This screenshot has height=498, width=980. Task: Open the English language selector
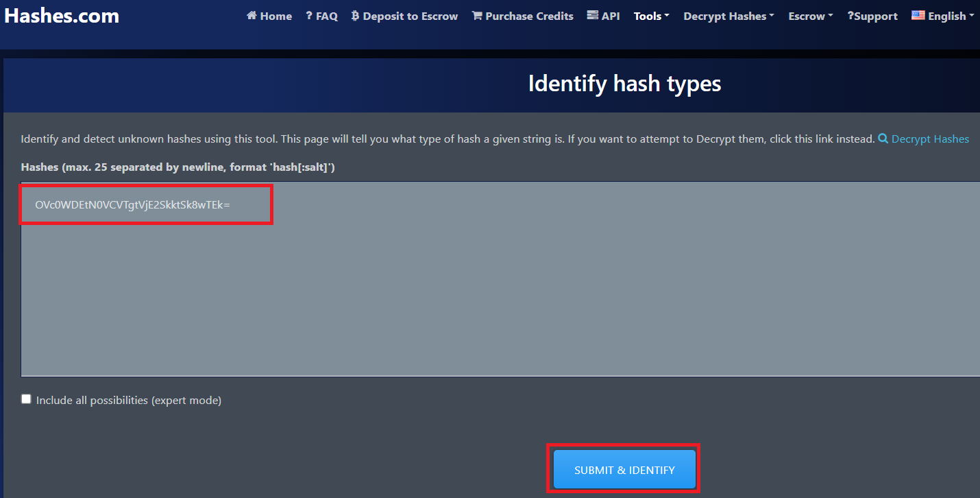(x=951, y=16)
